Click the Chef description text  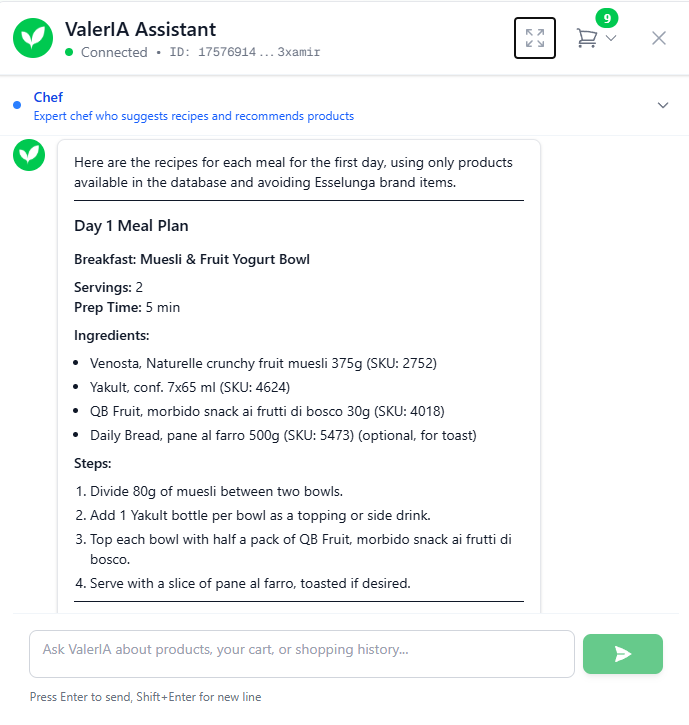click(x=193, y=116)
